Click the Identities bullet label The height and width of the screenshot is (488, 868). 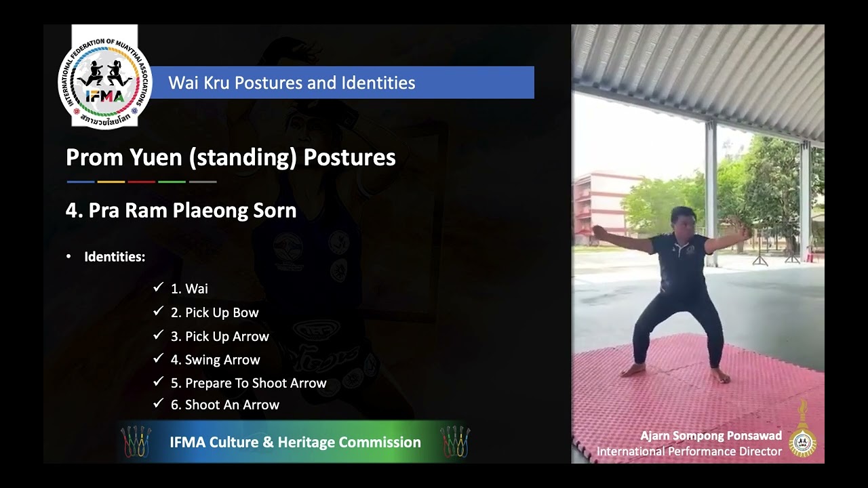(x=115, y=257)
